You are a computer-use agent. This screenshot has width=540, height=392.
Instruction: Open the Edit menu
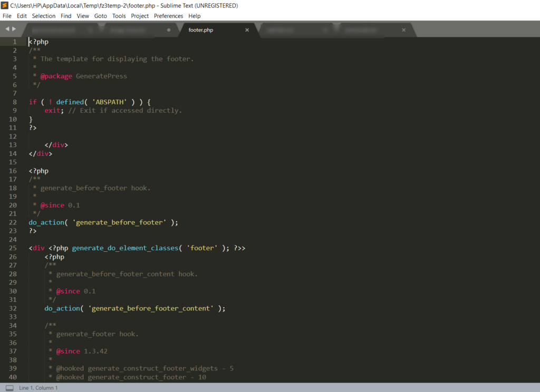point(22,16)
